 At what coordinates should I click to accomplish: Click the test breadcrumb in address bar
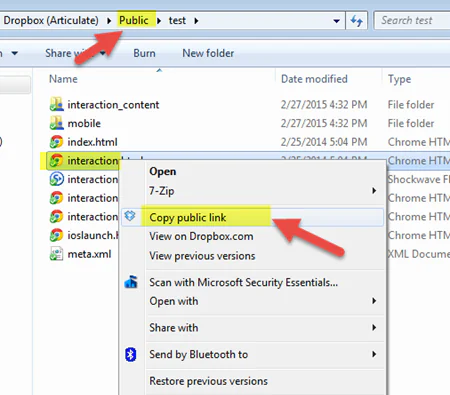177,21
